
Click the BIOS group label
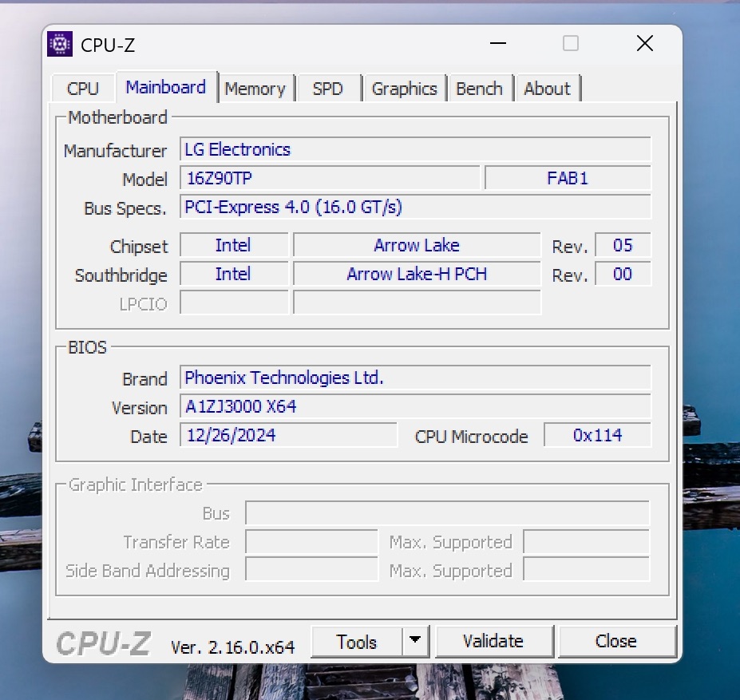pyautogui.click(x=87, y=347)
